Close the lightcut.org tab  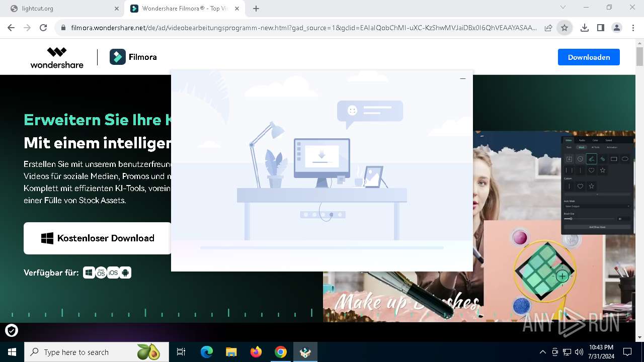coord(116,9)
